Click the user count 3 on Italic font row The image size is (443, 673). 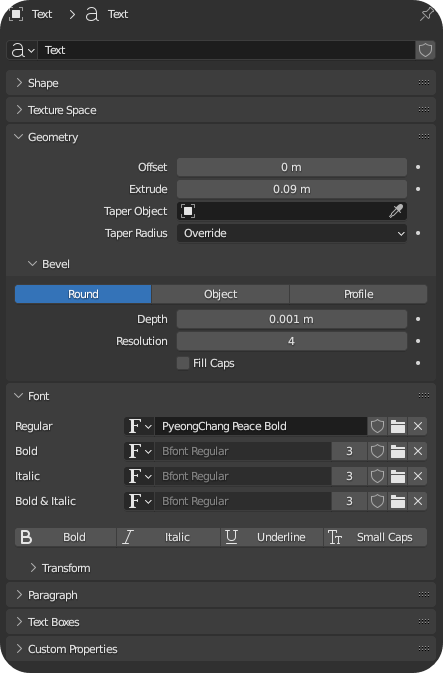point(349,476)
